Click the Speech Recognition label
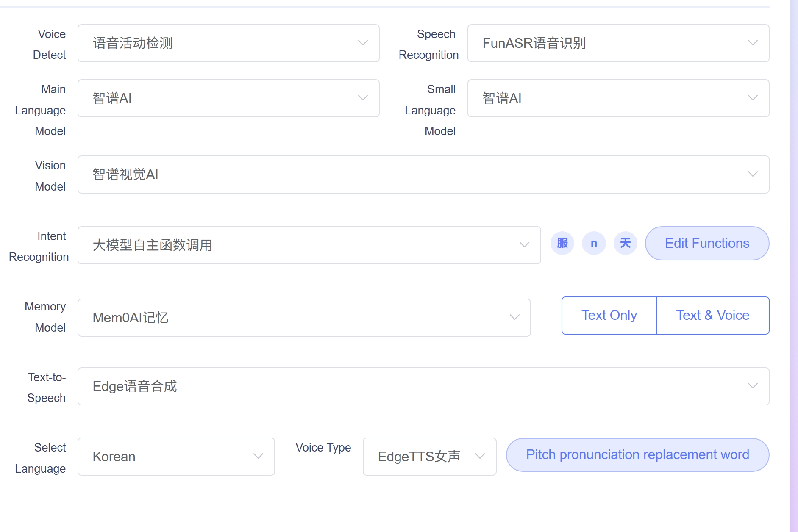798x532 pixels. [x=428, y=44]
